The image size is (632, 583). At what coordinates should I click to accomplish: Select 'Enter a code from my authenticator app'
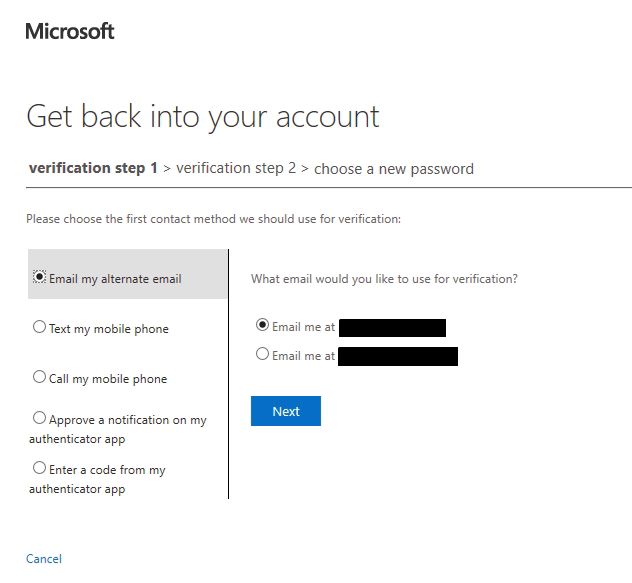(39, 468)
